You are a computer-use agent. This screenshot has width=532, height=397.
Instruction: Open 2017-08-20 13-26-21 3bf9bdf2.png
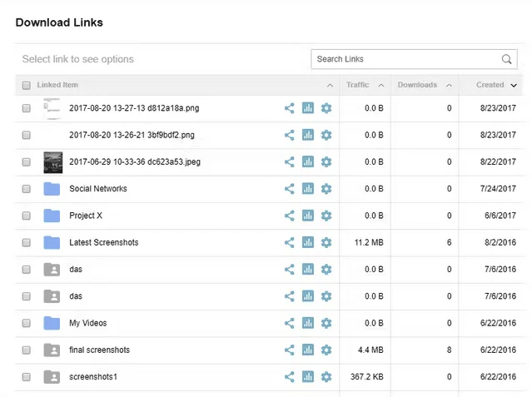(x=132, y=135)
